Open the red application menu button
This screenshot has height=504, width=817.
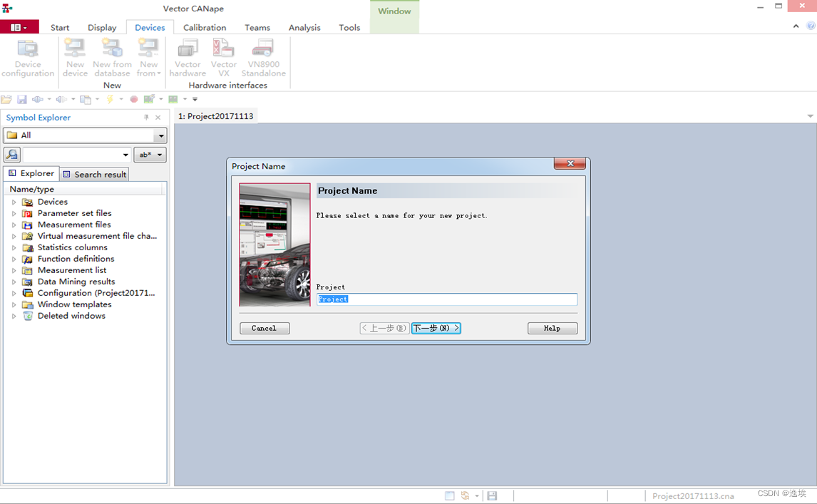[x=19, y=27]
